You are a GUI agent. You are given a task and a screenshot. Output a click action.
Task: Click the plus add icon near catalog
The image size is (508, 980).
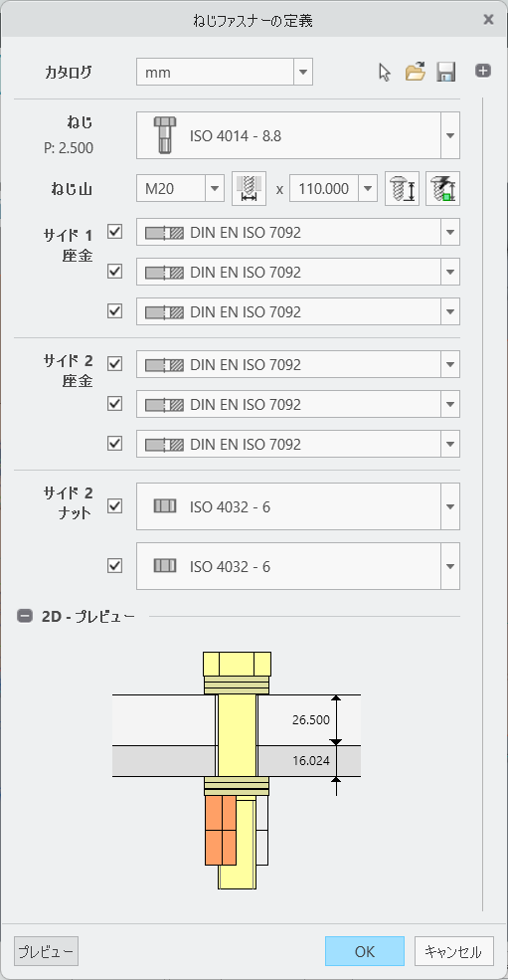point(482,71)
